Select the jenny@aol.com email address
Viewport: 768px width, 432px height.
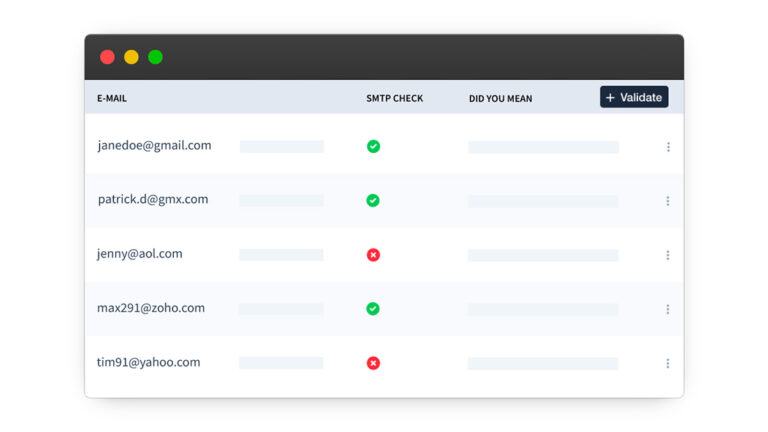tap(140, 254)
